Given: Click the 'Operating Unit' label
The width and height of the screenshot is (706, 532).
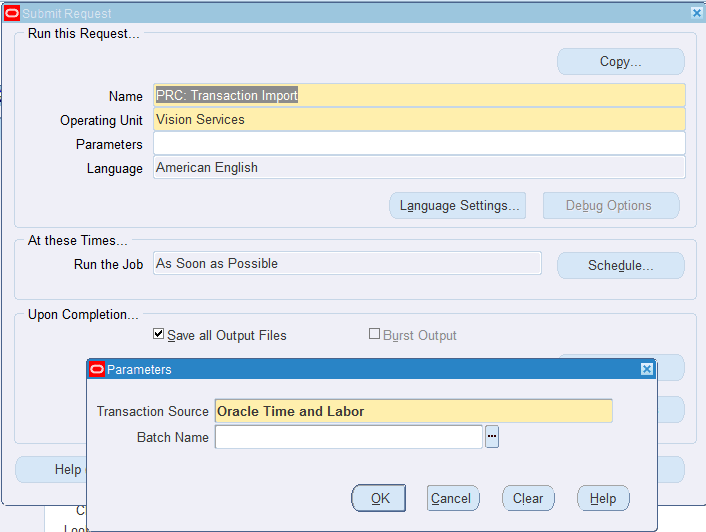Looking at the screenshot, I should 101,121.
